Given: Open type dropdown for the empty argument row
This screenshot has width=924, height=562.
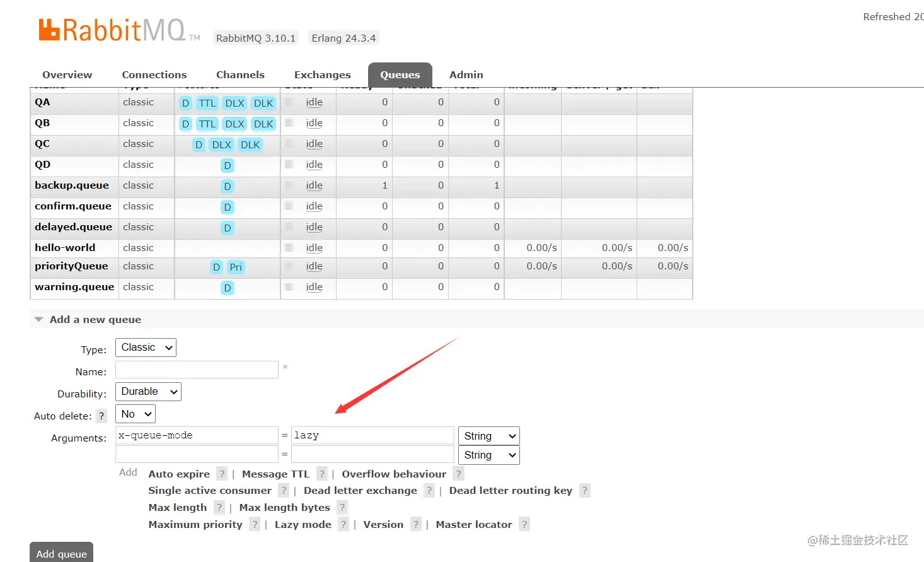Looking at the screenshot, I should pos(488,455).
